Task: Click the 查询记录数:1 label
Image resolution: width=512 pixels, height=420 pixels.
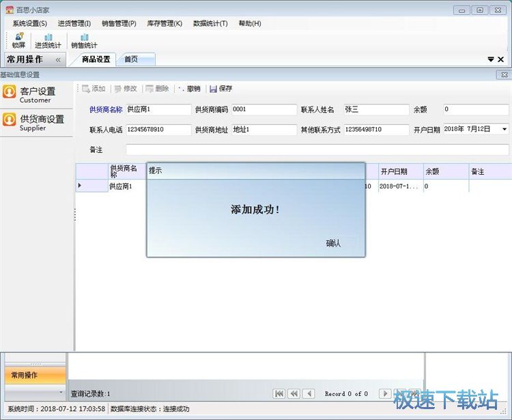Action: pos(91,394)
